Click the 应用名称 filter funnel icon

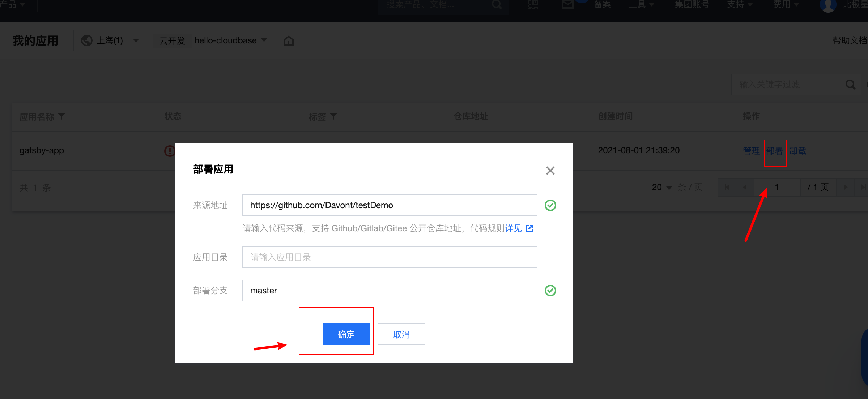[61, 116]
